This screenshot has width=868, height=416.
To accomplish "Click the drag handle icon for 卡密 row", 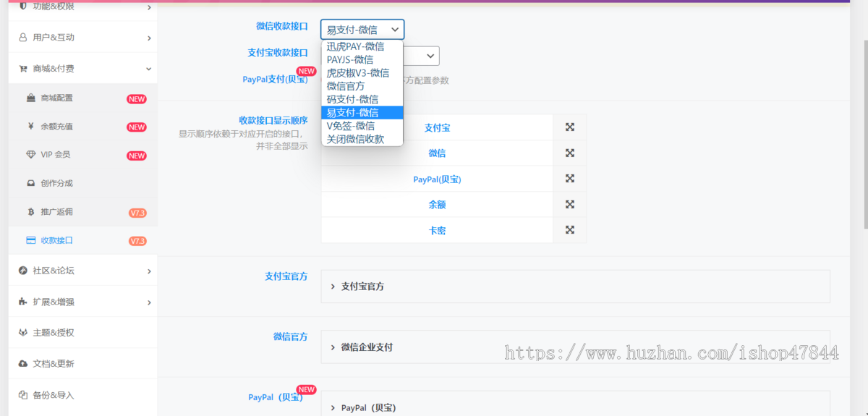I will coord(570,230).
